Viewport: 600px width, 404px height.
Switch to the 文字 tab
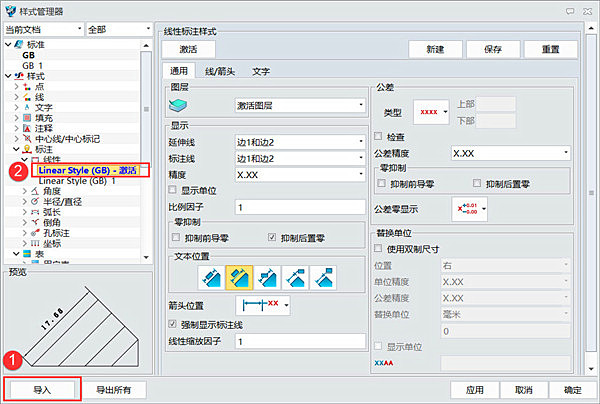coord(260,71)
